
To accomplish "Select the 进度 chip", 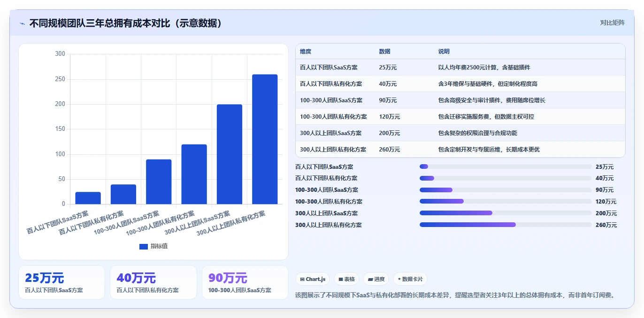I will point(376,279).
